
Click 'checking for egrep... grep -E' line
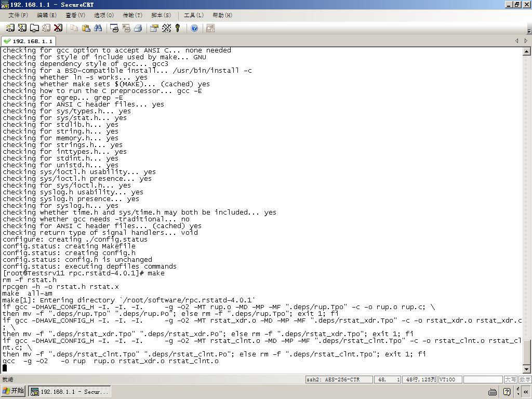[63, 97]
